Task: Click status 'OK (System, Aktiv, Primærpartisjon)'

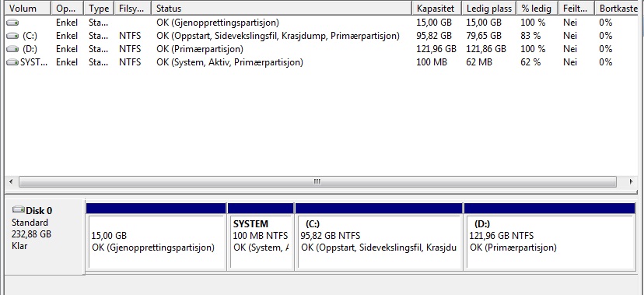Action: tap(229, 62)
